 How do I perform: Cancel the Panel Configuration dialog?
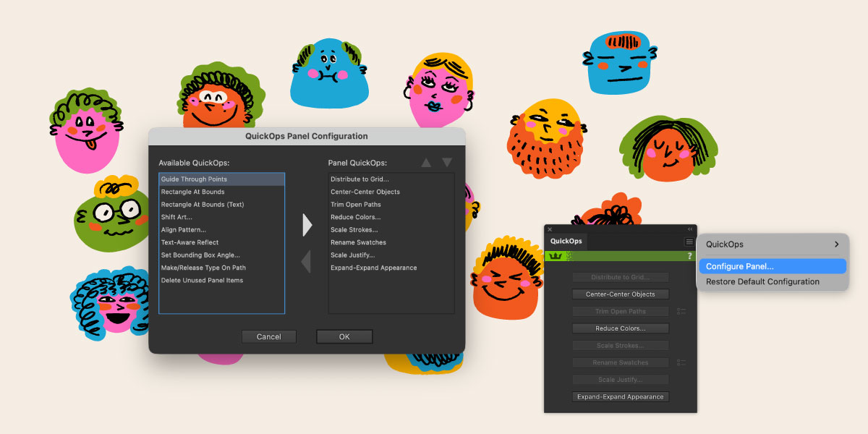268,337
